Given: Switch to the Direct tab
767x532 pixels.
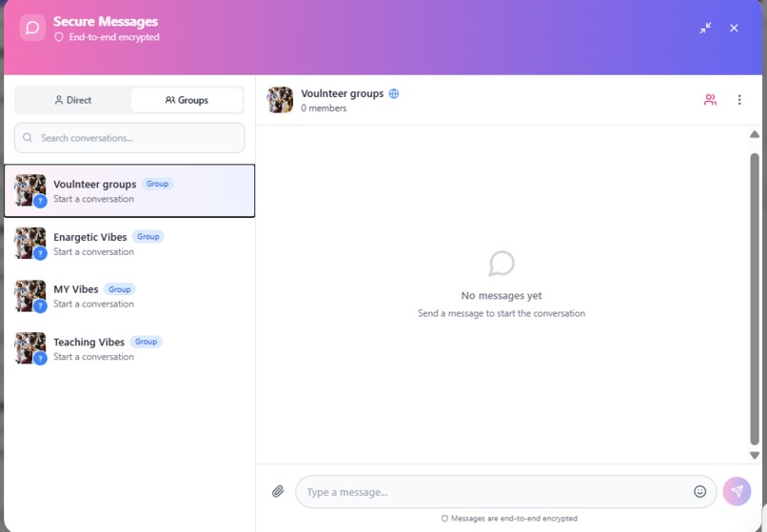Looking at the screenshot, I should [73, 100].
